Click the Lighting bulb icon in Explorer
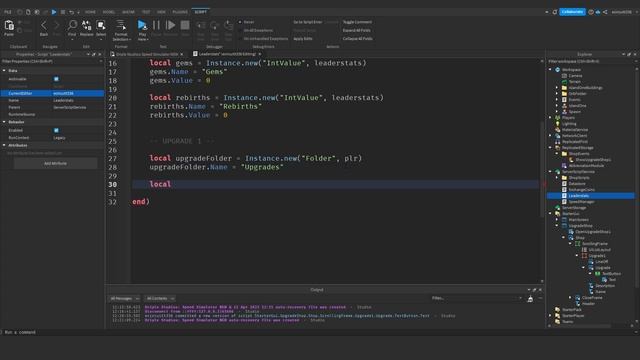Viewport: 640px width, 360px height. point(558,124)
